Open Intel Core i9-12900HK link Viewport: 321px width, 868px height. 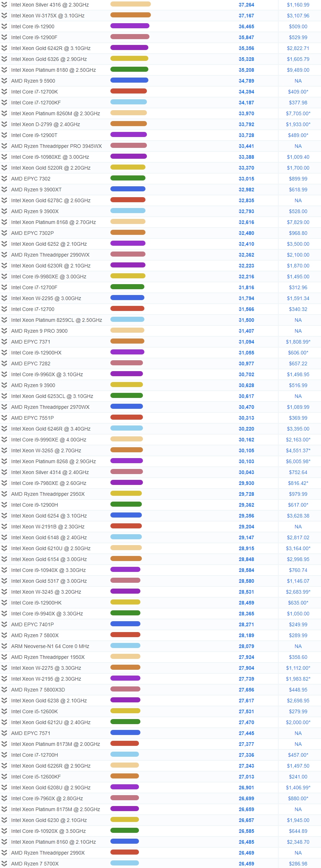point(36,603)
